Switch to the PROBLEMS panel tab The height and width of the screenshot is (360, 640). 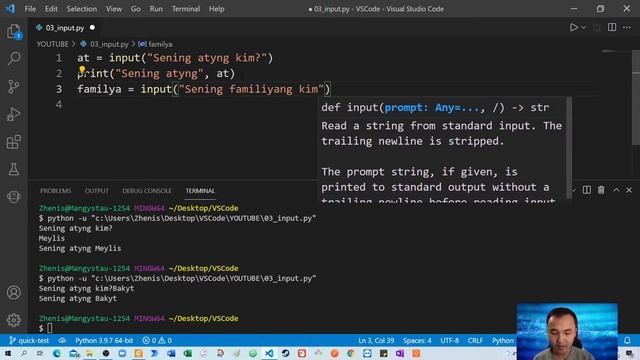click(56, 191)
